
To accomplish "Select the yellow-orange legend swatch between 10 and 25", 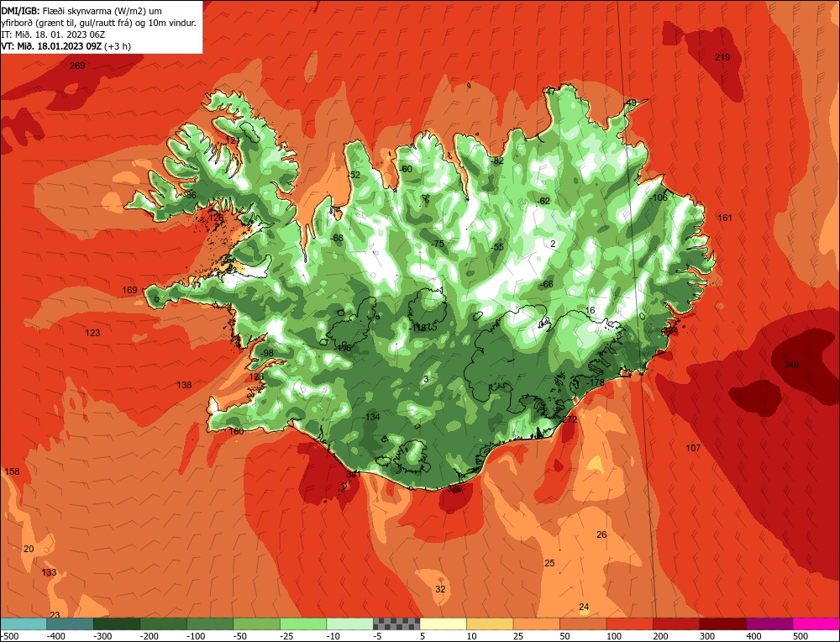I will coord(490,624).
